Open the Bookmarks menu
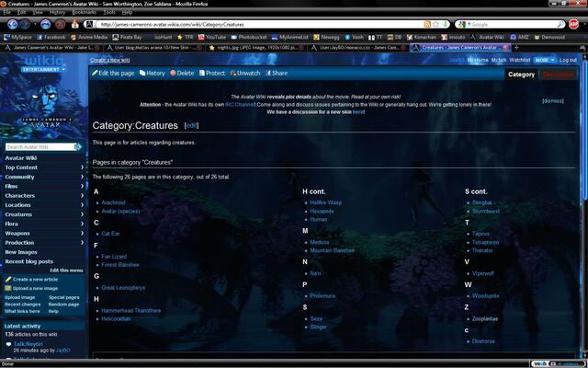 [85, 12]
